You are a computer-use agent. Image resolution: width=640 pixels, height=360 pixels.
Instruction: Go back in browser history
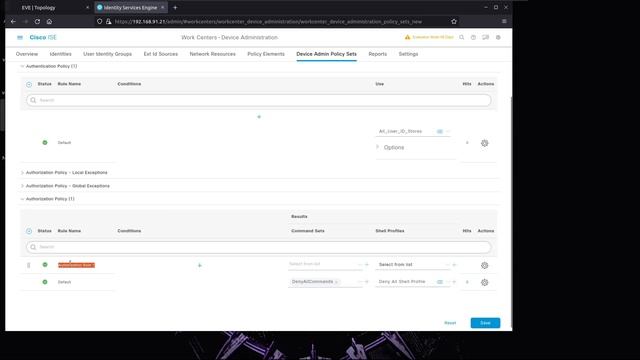pyautogui.click(x=13, y=21)
